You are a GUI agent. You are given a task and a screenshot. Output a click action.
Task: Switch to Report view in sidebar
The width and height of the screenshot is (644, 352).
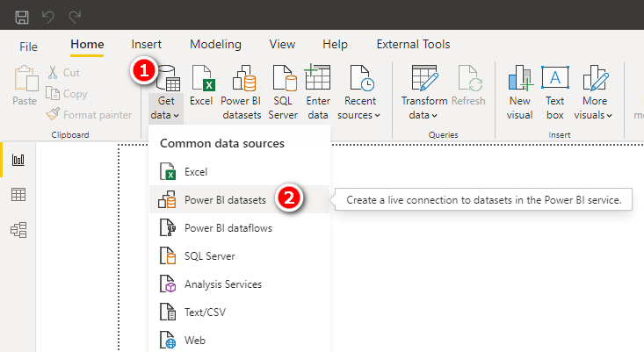18,160
